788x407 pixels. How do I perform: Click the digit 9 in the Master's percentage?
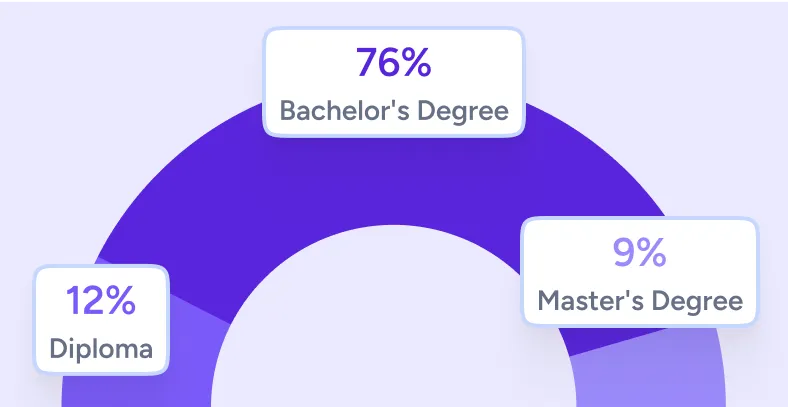click(624, 253)
